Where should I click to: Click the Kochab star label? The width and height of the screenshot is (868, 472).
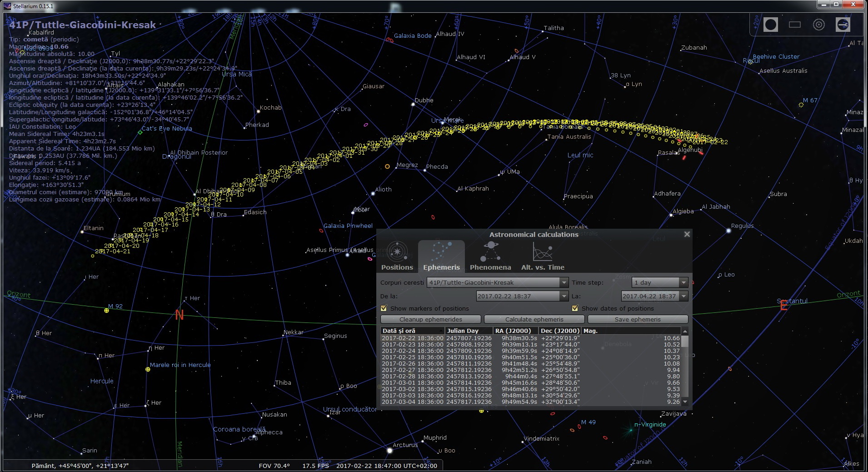click(271, 108)
